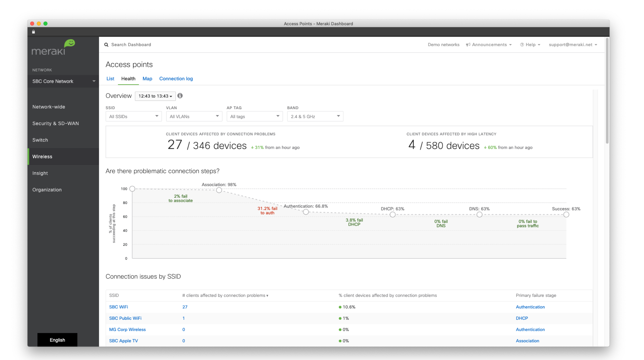
Task: Open the 12:43 to 13:43 time selector
Action: (155, 96)
